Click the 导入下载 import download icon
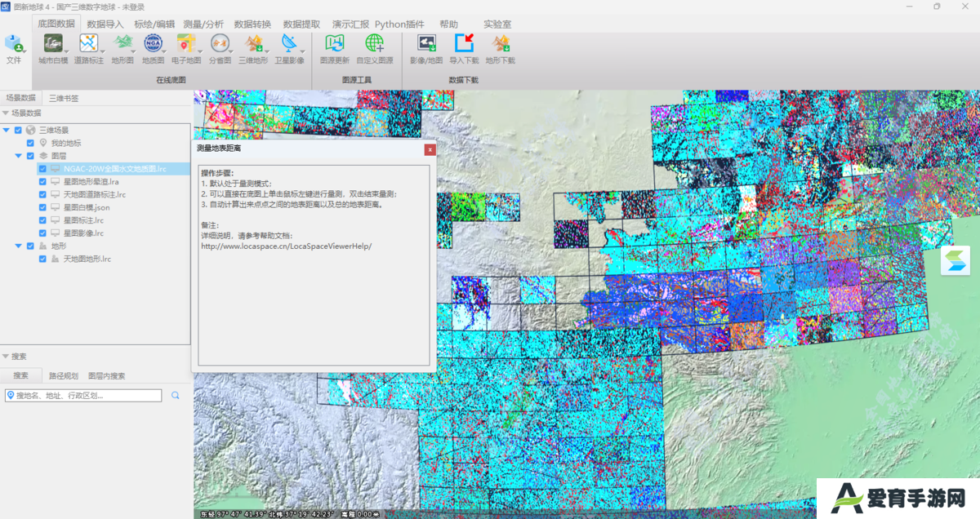980x519 pixels. pyautogui.click(x=464, y=43)
